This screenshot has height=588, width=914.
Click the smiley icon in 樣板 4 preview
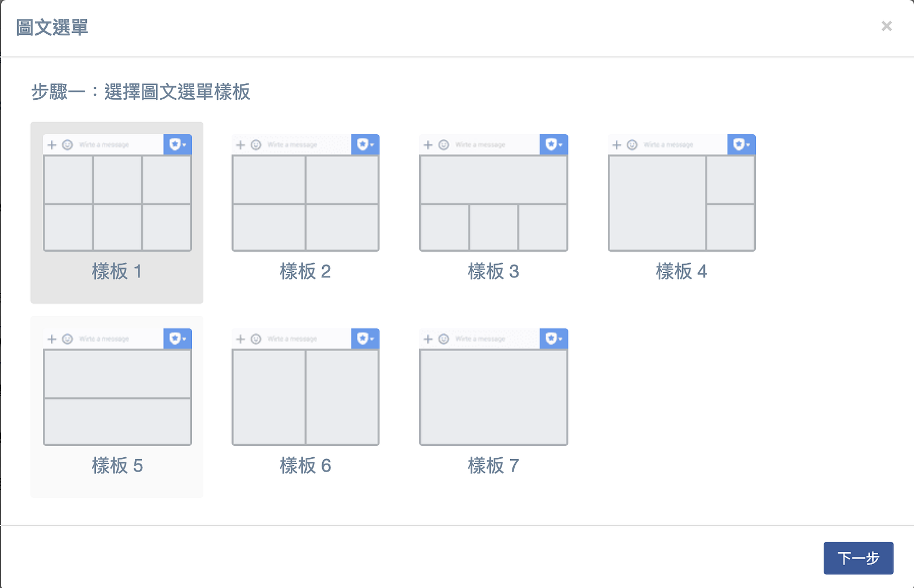coord(632,145)
